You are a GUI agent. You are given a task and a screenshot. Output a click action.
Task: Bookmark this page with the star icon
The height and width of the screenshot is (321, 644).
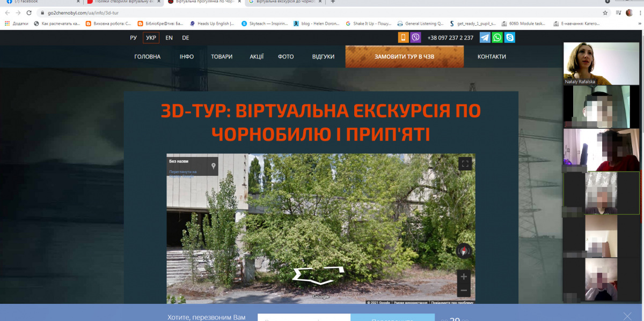tap(605, 13)
